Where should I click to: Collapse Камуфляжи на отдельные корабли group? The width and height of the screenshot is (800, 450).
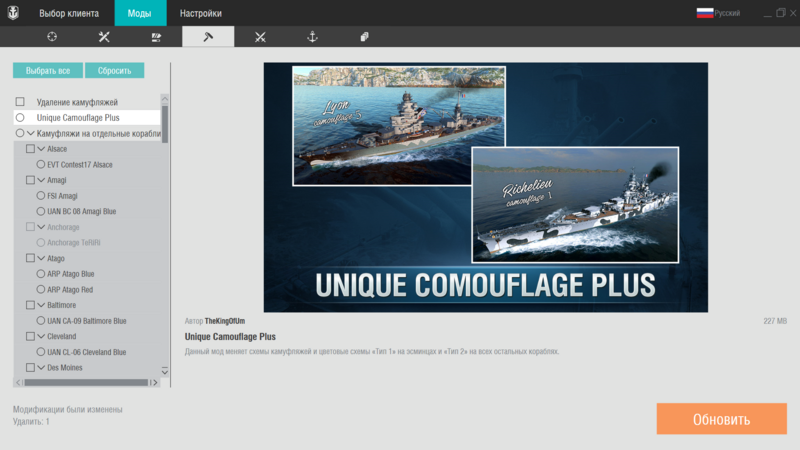pyautogui.click(x=31, y=133)
